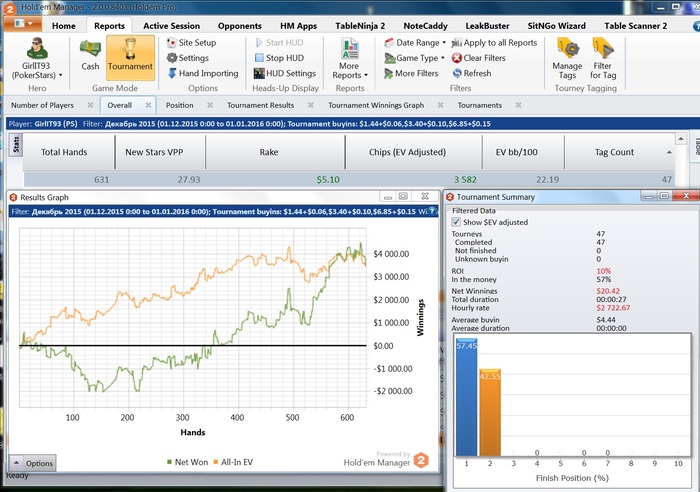This screenshot has height=492, width=700.
Task: Open Manage Tags
Action: (x=567, y=59)
